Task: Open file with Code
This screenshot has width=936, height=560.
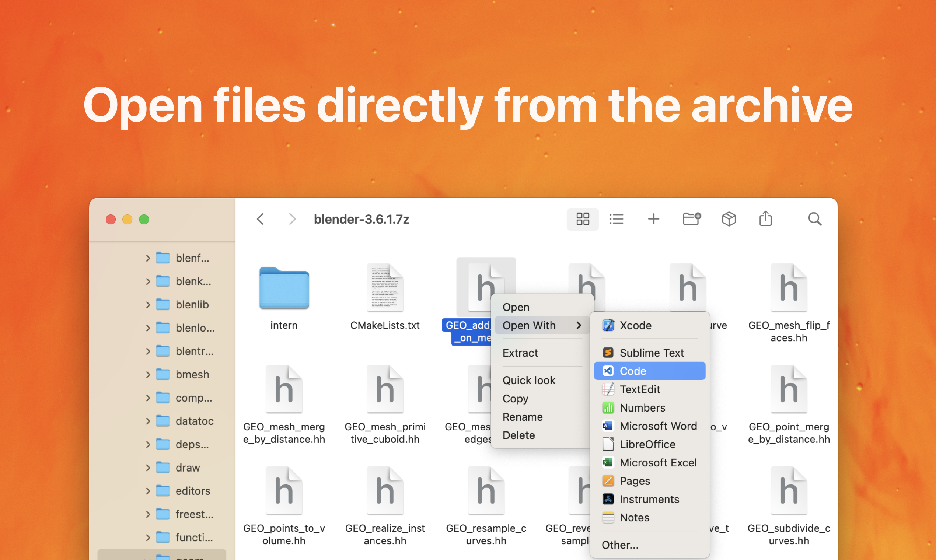Action: point(650,371)
